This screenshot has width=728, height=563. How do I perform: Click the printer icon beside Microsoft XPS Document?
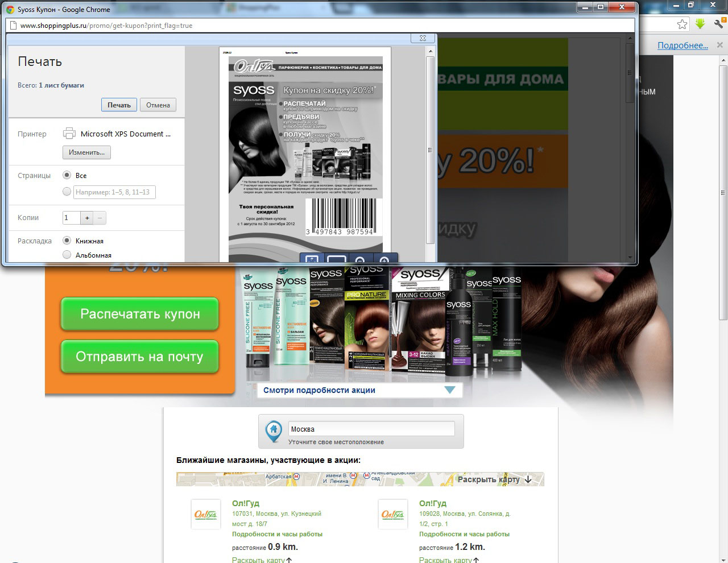click(x=69, y=134)
